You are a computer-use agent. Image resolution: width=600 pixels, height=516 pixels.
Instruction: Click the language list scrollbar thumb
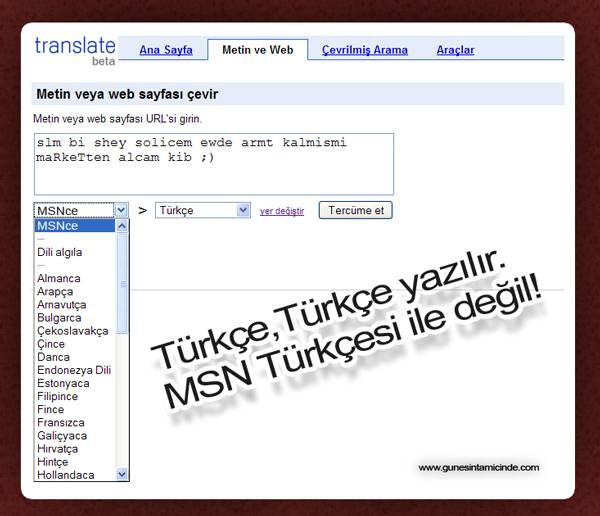pyautogui.click(x=123, y=284)
